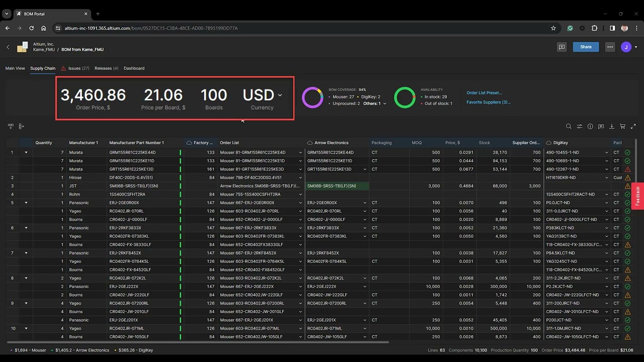644x362 pixels.
Task: Open the filter sliders settings icon
Action: (580, 126)
